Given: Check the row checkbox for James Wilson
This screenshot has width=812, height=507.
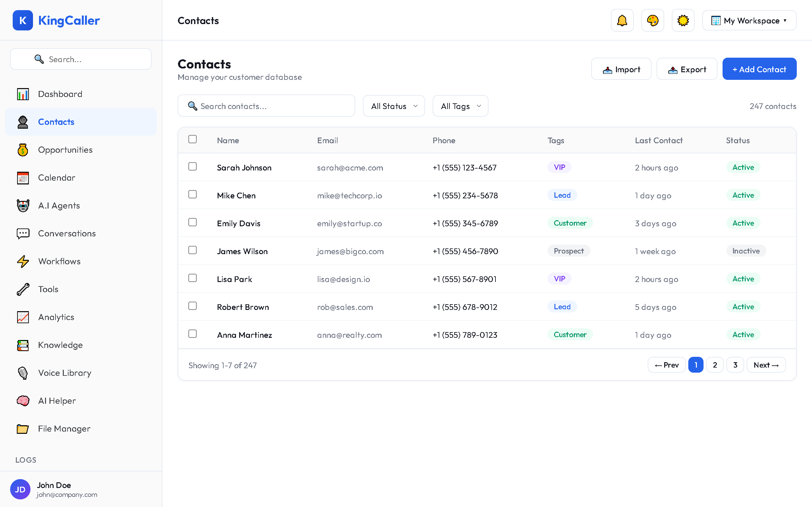Looking at the screenshot, I should tap(193, 250).
